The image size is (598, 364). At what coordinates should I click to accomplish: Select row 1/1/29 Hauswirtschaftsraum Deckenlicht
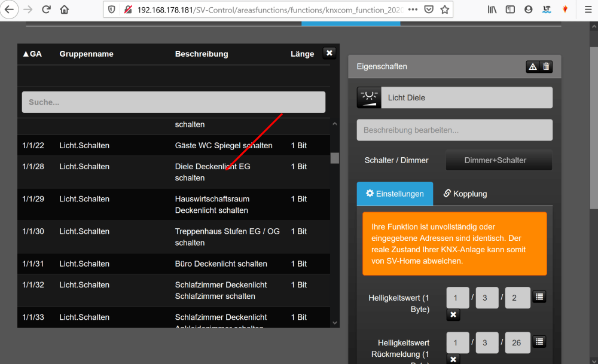pos(173,204)
